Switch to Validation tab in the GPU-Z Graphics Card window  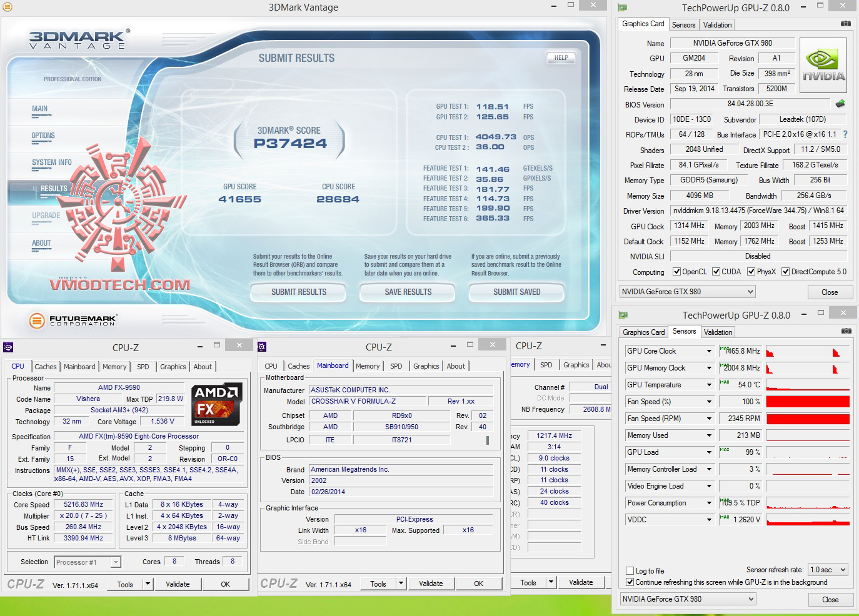coord(717,25)
